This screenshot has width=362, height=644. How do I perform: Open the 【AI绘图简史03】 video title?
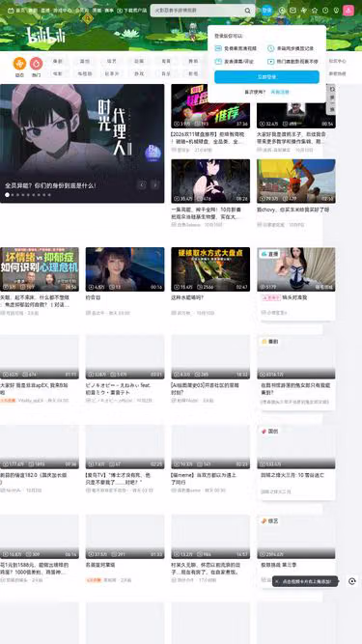click(205, 389)
